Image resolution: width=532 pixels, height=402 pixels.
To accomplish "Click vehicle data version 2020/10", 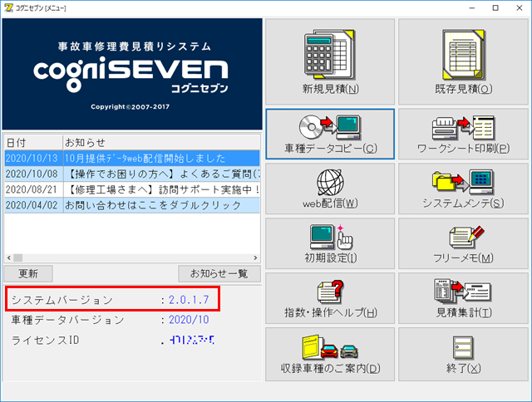I will (189, 320).
